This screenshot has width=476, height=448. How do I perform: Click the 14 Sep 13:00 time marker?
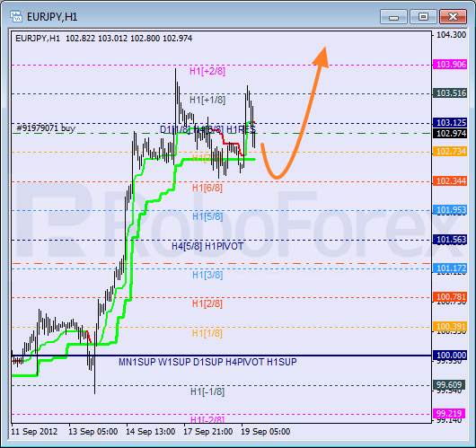151,432
